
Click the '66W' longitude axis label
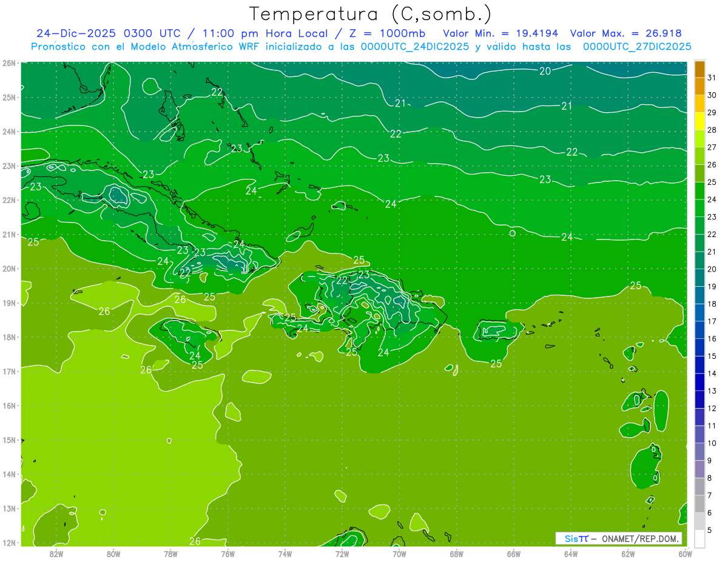point(514,554)
